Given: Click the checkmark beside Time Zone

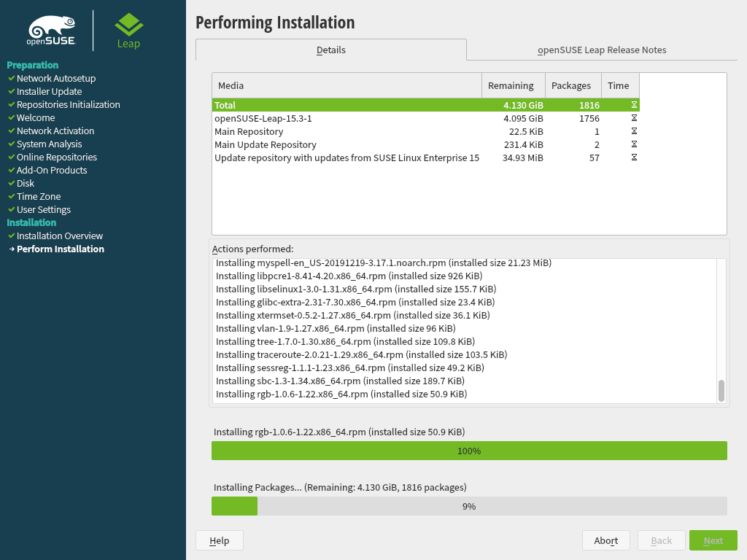Looking at the screenshot, I should 12,196.
